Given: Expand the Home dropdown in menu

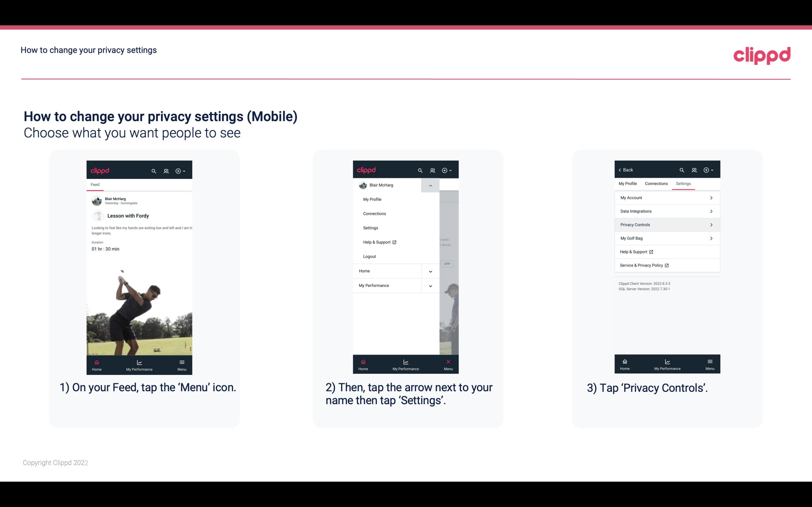Looking at the screenshot, I should click(430, 270).
